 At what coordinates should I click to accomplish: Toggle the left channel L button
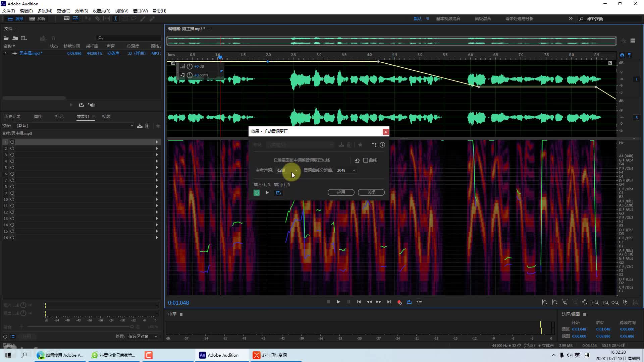[636, 79]
